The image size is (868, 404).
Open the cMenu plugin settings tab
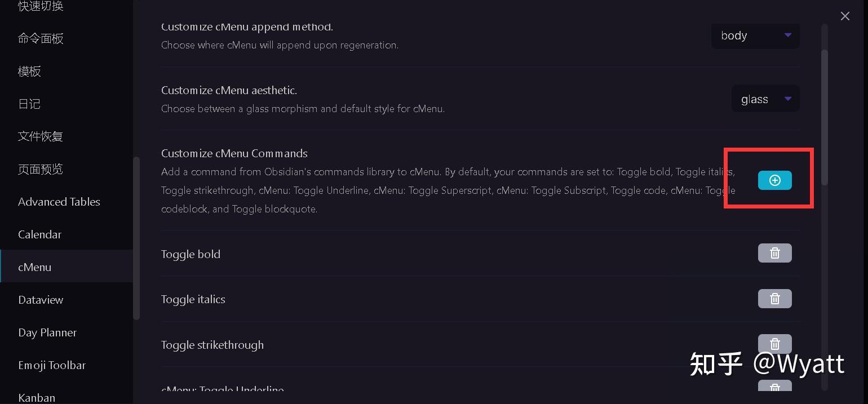pyautogui.click(x=35, y=267)
